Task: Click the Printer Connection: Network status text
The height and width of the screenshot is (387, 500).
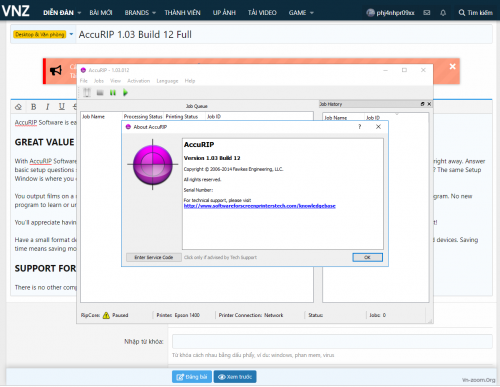Action: coord(251,315)
